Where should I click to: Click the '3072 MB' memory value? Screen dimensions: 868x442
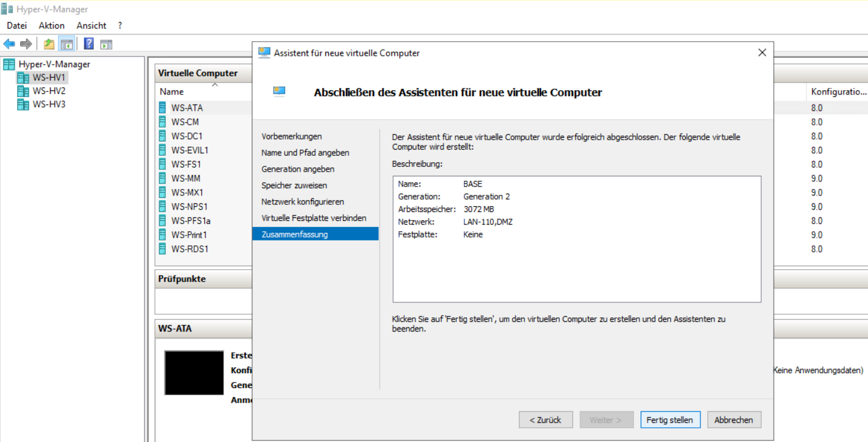[x=479, y=209]
